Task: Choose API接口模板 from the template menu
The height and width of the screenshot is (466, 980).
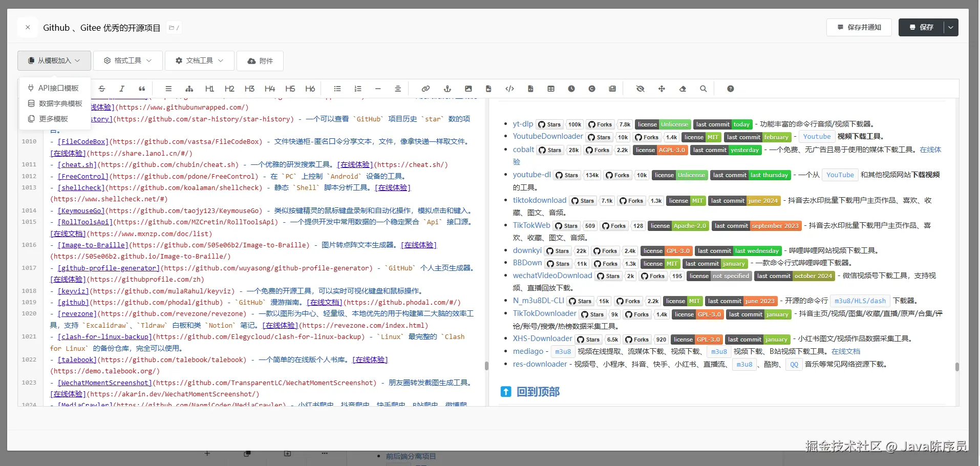Action: point(54,88)
